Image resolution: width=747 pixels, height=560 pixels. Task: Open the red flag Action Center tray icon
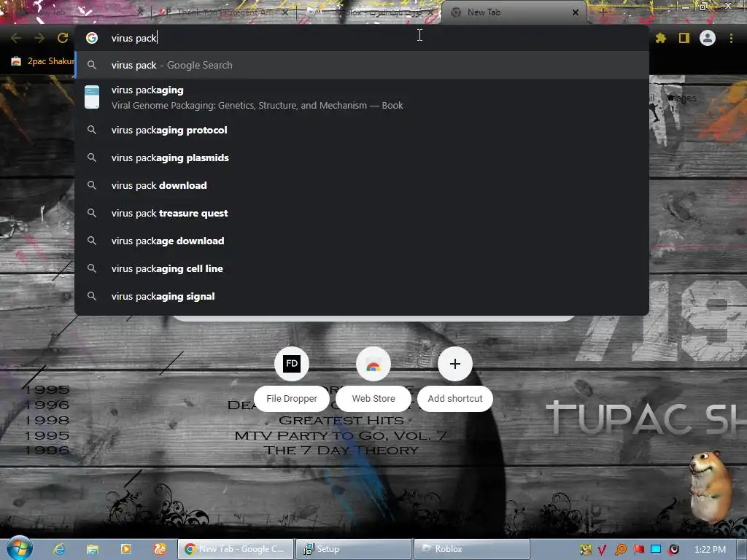[638, 550]
